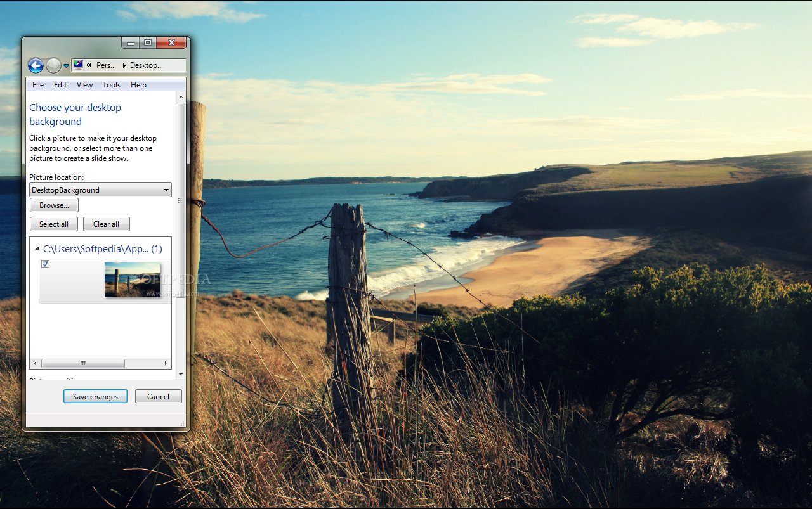The height and width of the screenshot is (509, 812).
Task: Open the Tools menu
Action: pos(112,85)
